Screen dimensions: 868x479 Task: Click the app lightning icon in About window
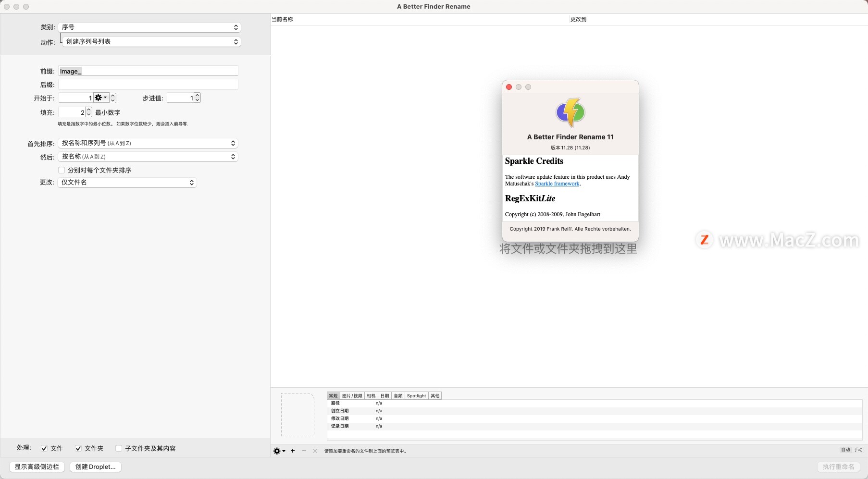[x=570, y=112]
